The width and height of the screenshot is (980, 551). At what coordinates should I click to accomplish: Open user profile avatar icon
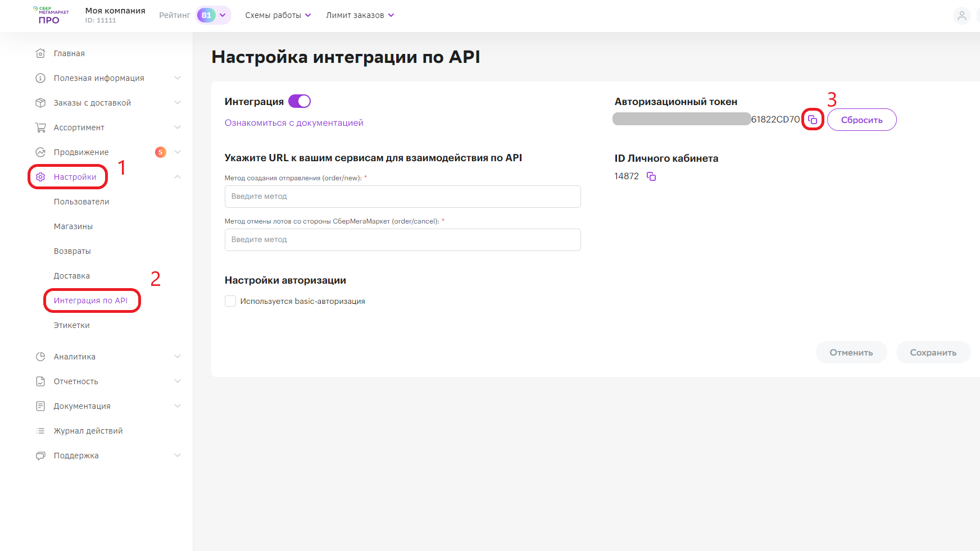pyautogui.click(x=961, y=16)
